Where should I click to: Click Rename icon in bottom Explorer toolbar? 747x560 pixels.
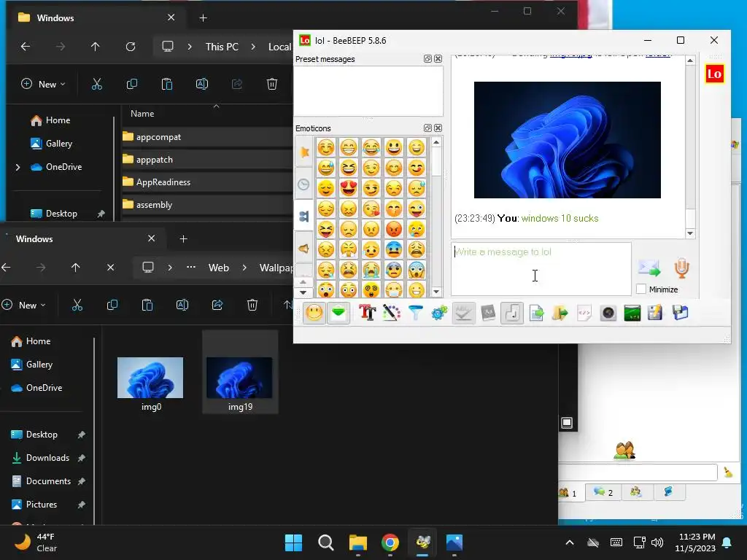[182, 306]
